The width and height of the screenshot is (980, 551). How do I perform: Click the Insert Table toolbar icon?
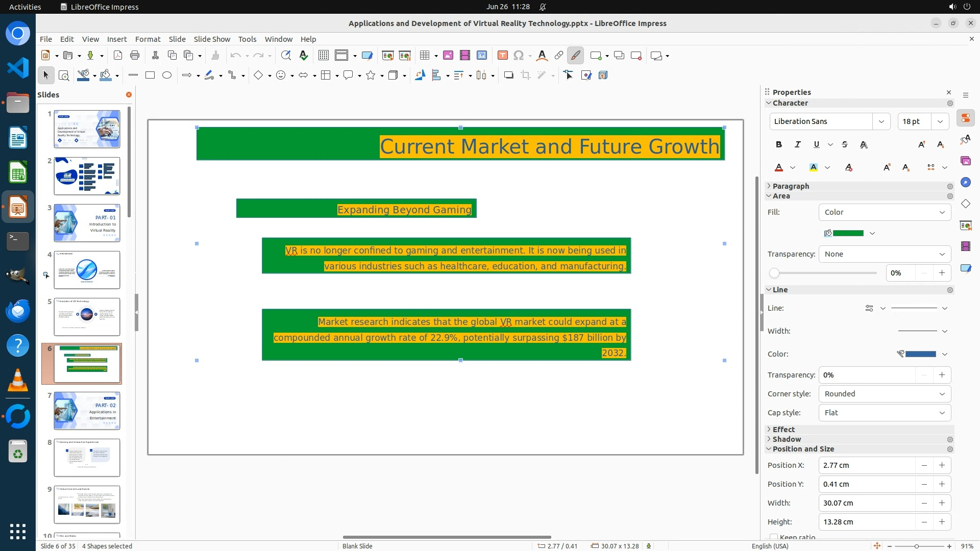click(x=425, y=56)
